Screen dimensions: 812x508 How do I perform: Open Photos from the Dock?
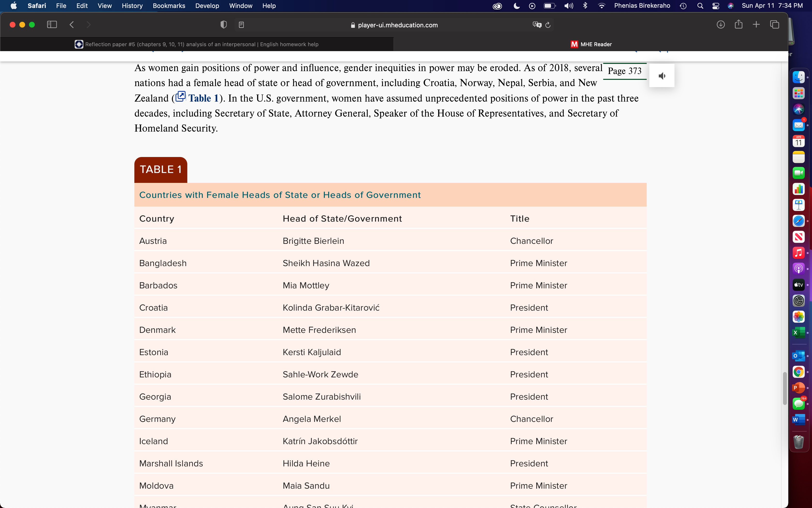coord(798,317)
